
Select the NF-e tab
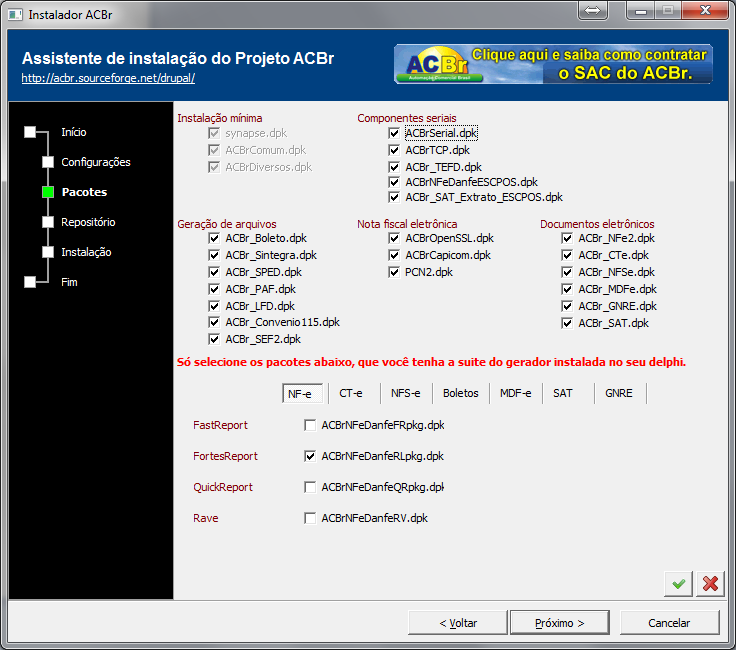pyautogui.click(x=303, y=393)
